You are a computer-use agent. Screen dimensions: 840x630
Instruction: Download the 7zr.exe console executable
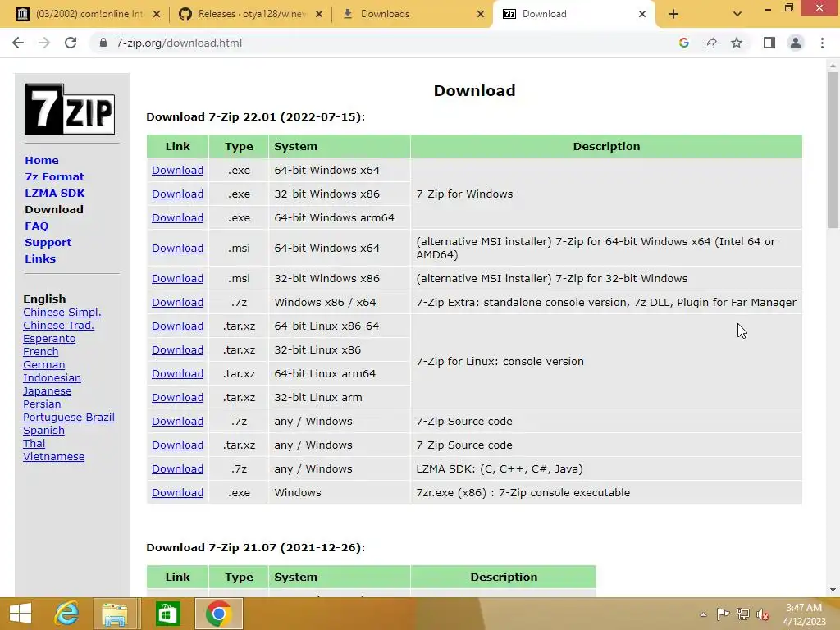coord(177,493)
